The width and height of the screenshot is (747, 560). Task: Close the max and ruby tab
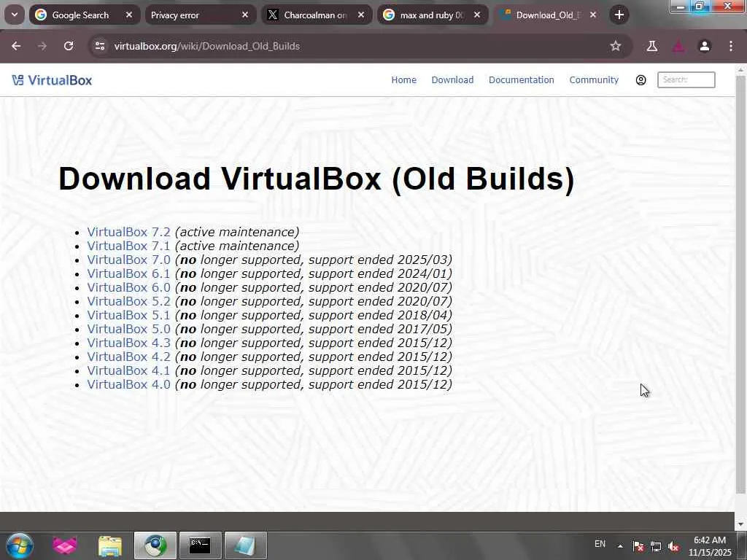(477, 15)
